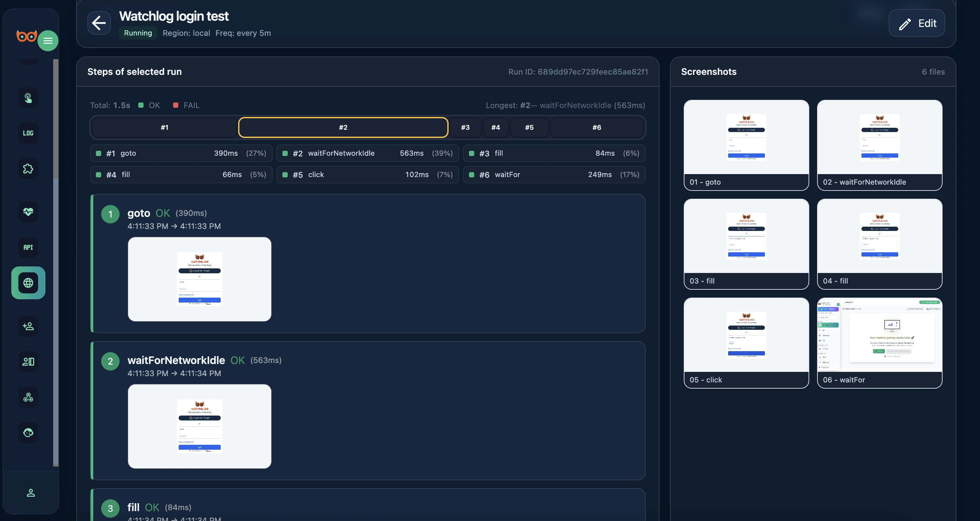Image resolution: width=980 pixels, height=521 pixels.
Task: Click the 'Total: 1.5s' label
Action: click(x=110, y=105)
